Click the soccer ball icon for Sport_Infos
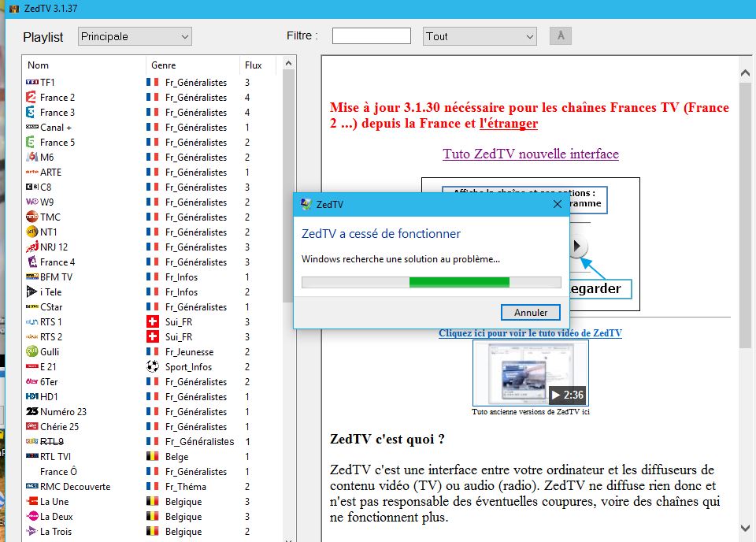The width and height of the screenshot is (756, 542). 153,366
